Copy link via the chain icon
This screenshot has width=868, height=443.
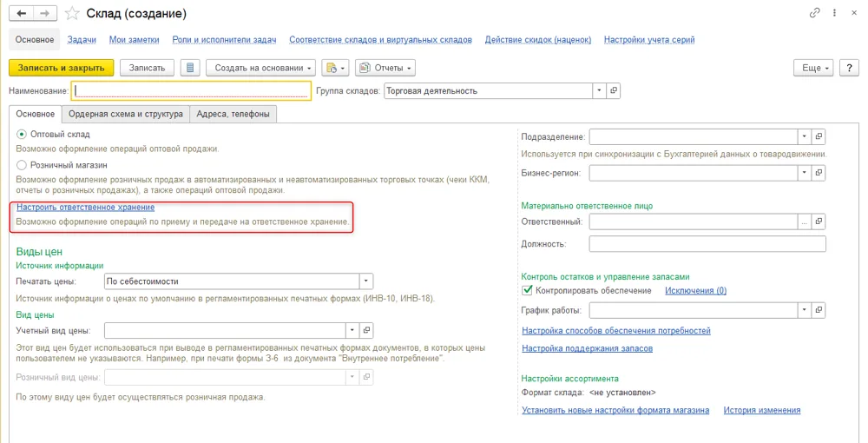[x=814, y=13]
